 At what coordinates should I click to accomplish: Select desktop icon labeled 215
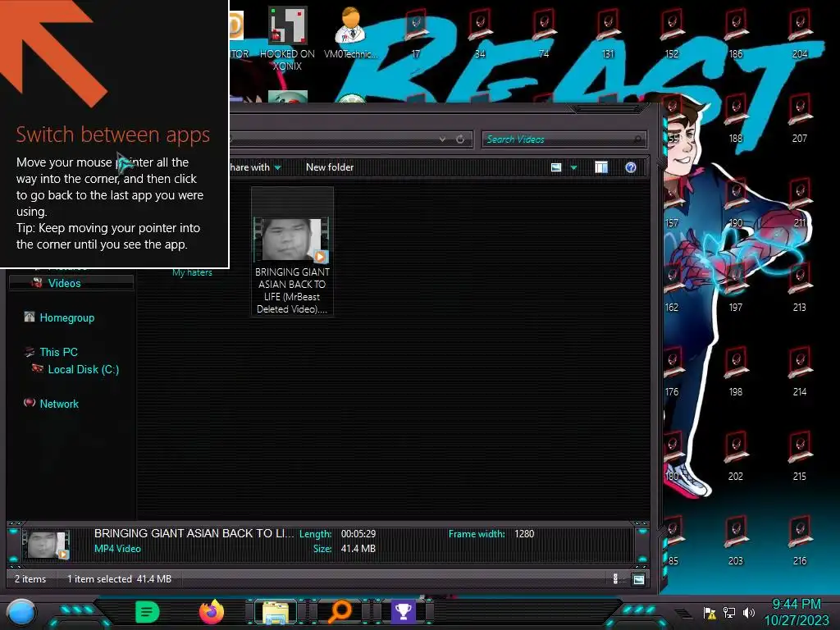800,456
